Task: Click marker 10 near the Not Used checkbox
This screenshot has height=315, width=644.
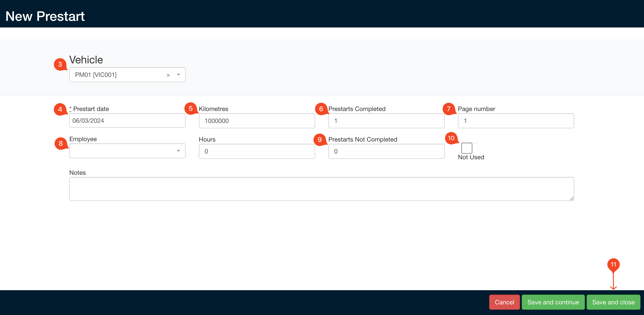Action: pos(451,138)
